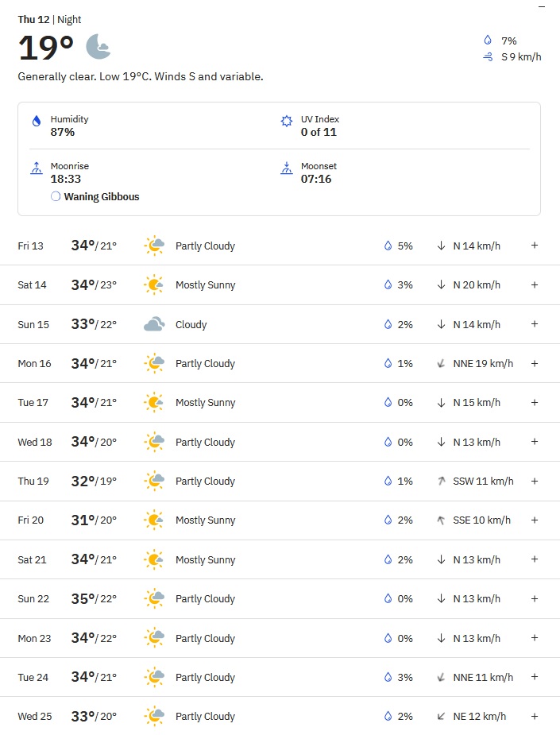Expand Sat 14 forecast details
The image size is (560, 735).
point(535,284)
